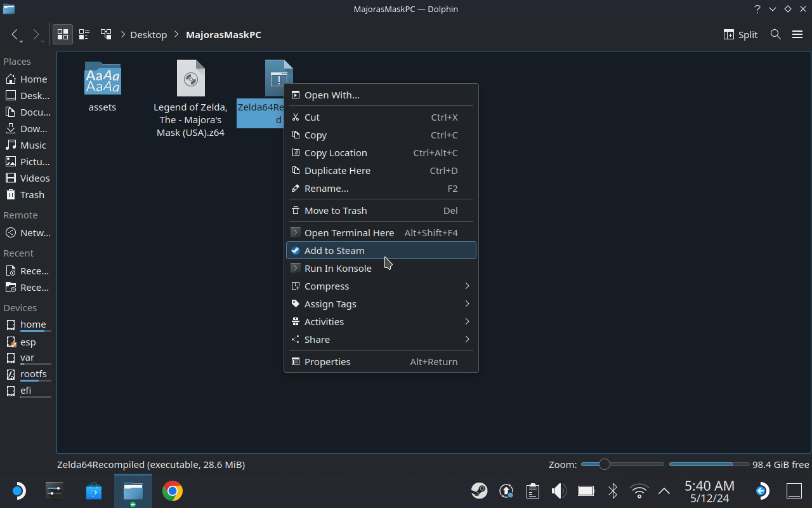Click the 98.4 GiB free space bar
The width and height of the screenshot is (812, 508).
tap(709, 464)
